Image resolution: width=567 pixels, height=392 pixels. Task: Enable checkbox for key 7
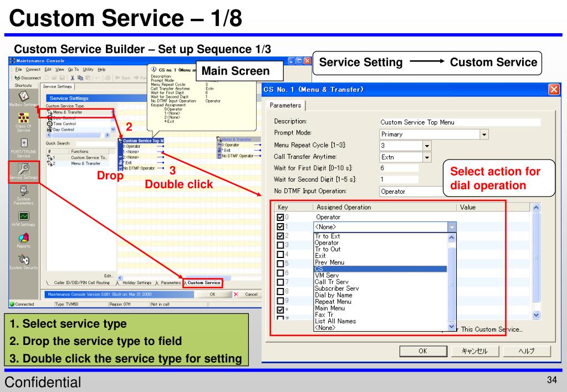coord(280,282)
